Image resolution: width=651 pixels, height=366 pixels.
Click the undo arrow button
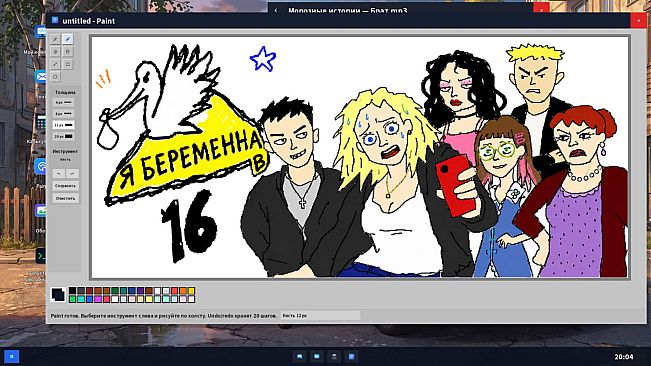point(59,173)
